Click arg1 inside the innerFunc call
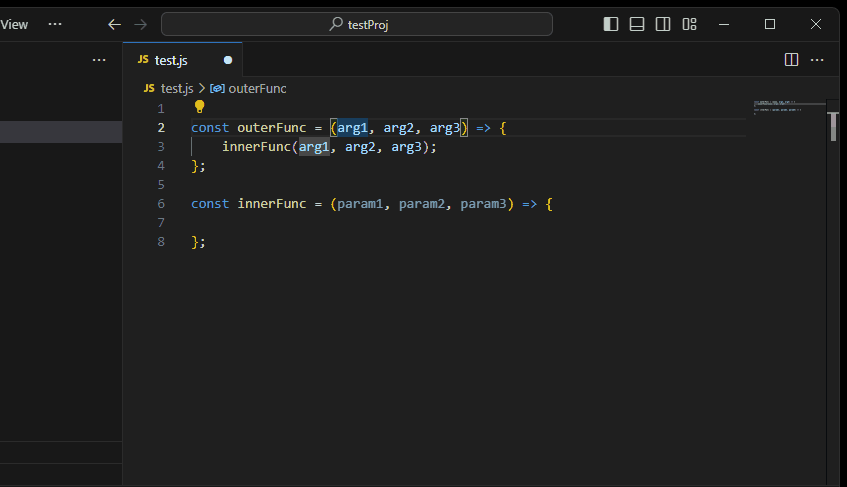The width and height of the screenshot is (847, 487). coord(314,147)
